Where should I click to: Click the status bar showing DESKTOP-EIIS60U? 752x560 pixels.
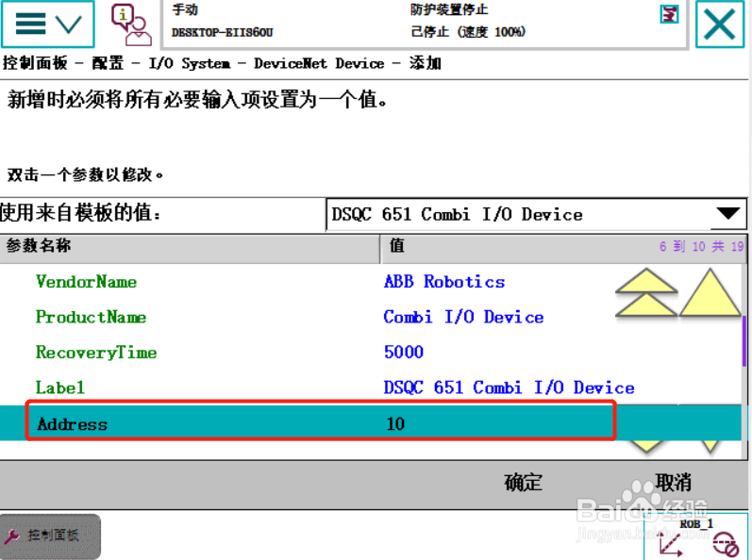coord(425,24)
